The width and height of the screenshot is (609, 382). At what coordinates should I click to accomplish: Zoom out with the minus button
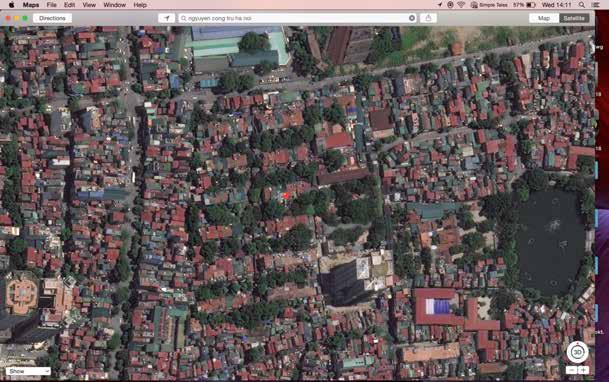click(x=571, y=370)
